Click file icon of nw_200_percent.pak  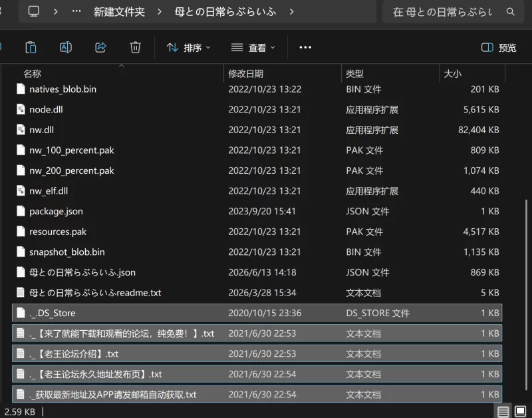pos(21,170)
